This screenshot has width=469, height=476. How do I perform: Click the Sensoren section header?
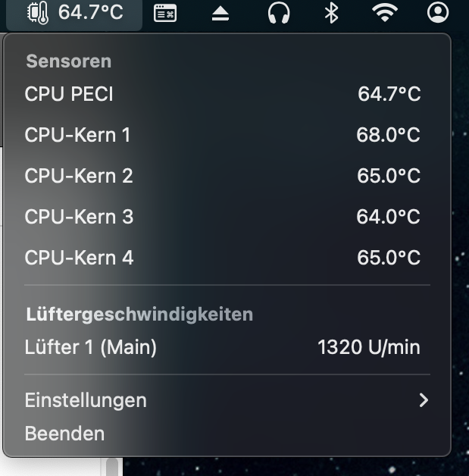pyautogui.click(x=68, y=61)
